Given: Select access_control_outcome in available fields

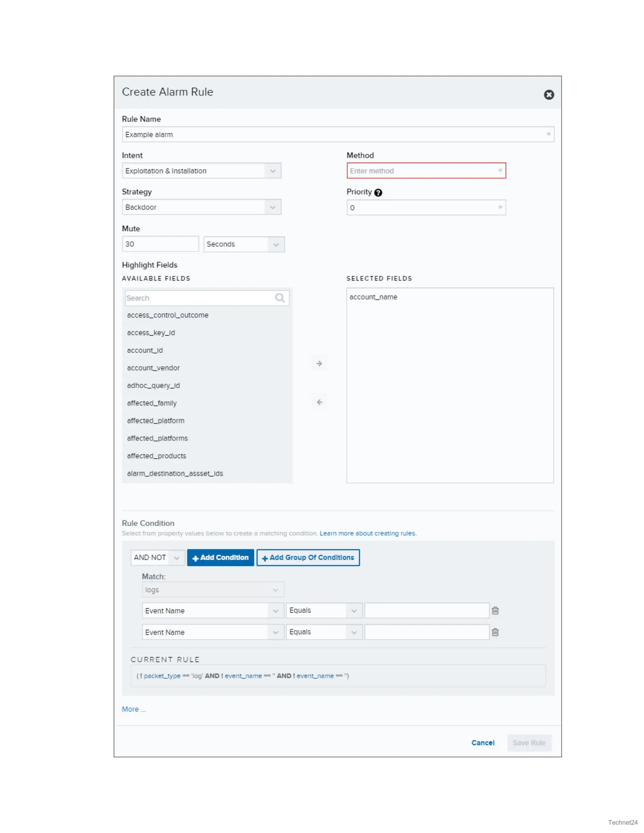Looking at the screenshot, I should (168, 315).
